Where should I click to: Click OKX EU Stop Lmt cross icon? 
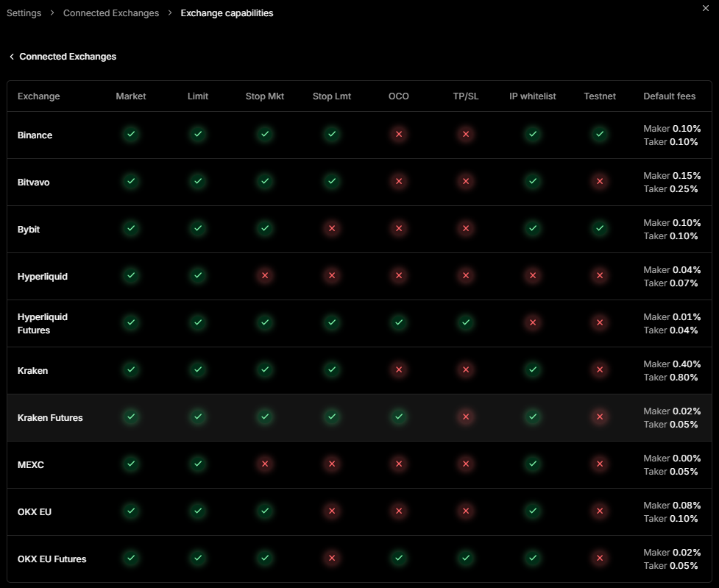(332, 511)
